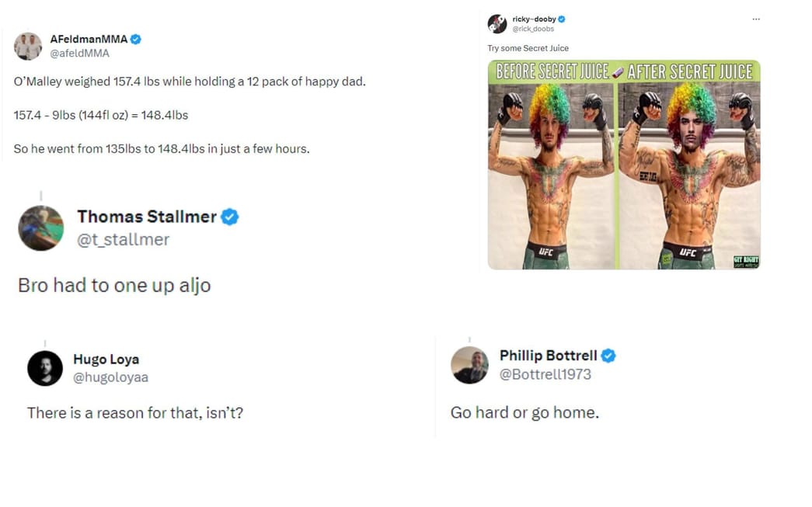
Task: Click Phillip Bottrell's verified badge
Action: 608,356
